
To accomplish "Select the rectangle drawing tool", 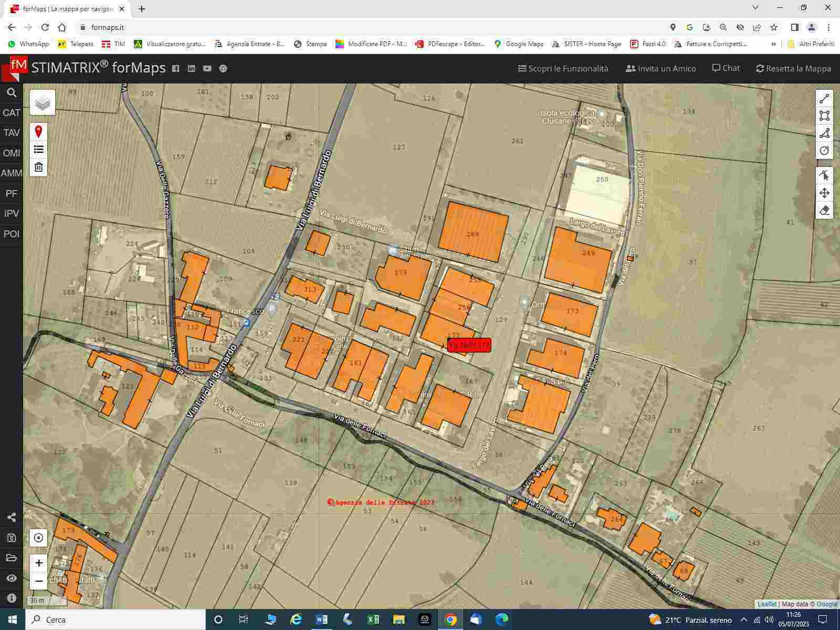I will point(824,115).
